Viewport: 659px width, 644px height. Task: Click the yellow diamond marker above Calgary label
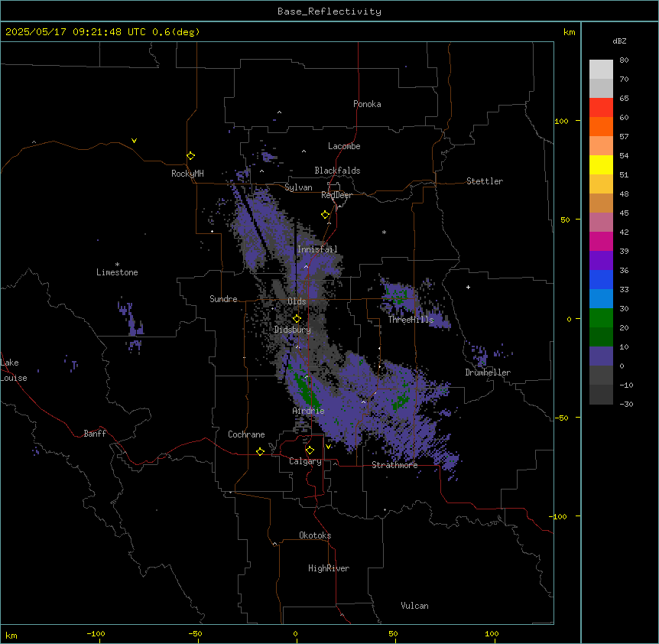[310, 450]
